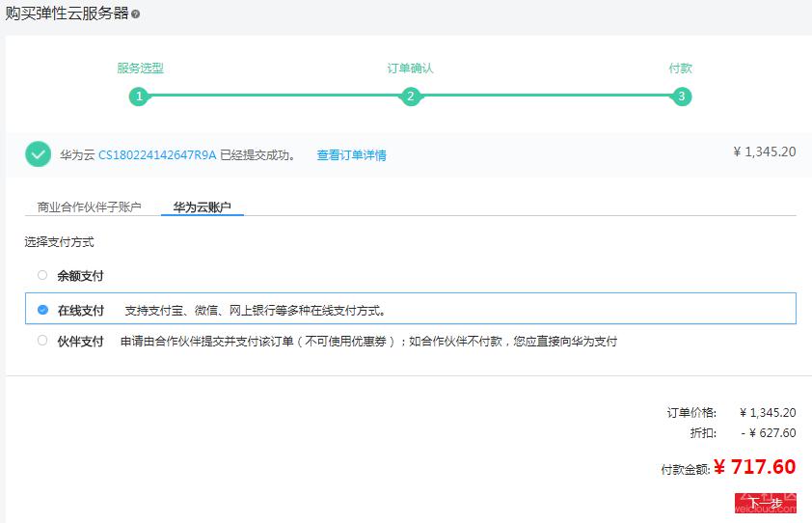Viewport: 812px width, 523px height.
Task: Open help icon beside 购买弹性云服务器 title
Action: (x=136, y=14)
